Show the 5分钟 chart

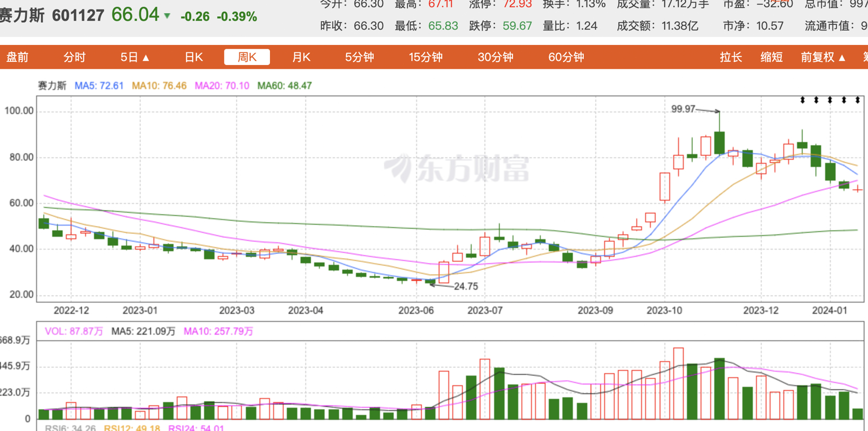[x=359, y=57]
